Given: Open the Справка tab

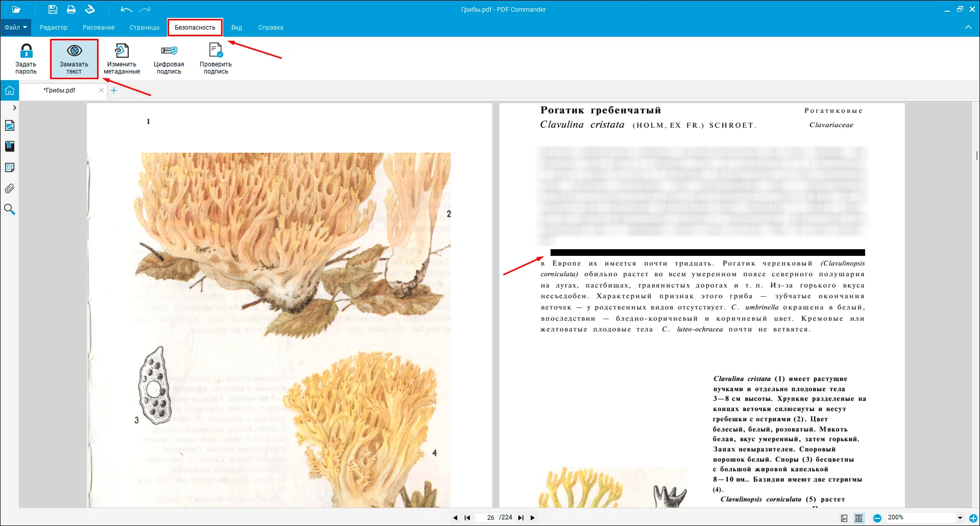Looking at the screenshot, I should [271, 28].
